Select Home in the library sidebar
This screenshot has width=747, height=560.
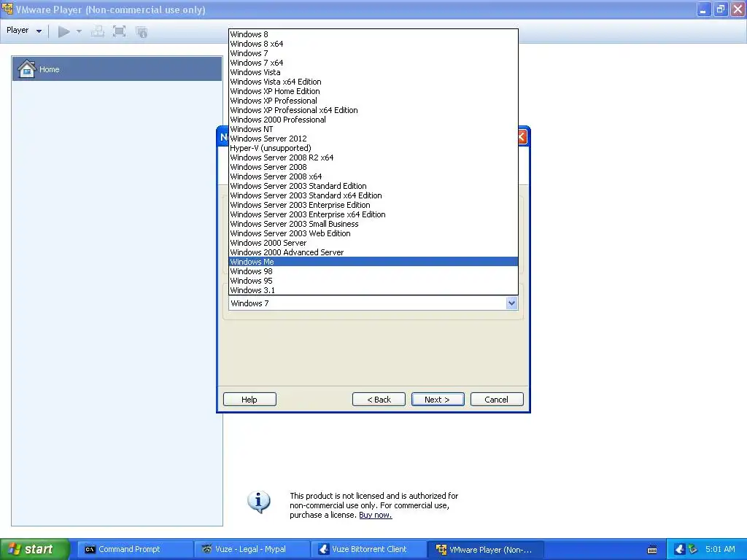117,69
